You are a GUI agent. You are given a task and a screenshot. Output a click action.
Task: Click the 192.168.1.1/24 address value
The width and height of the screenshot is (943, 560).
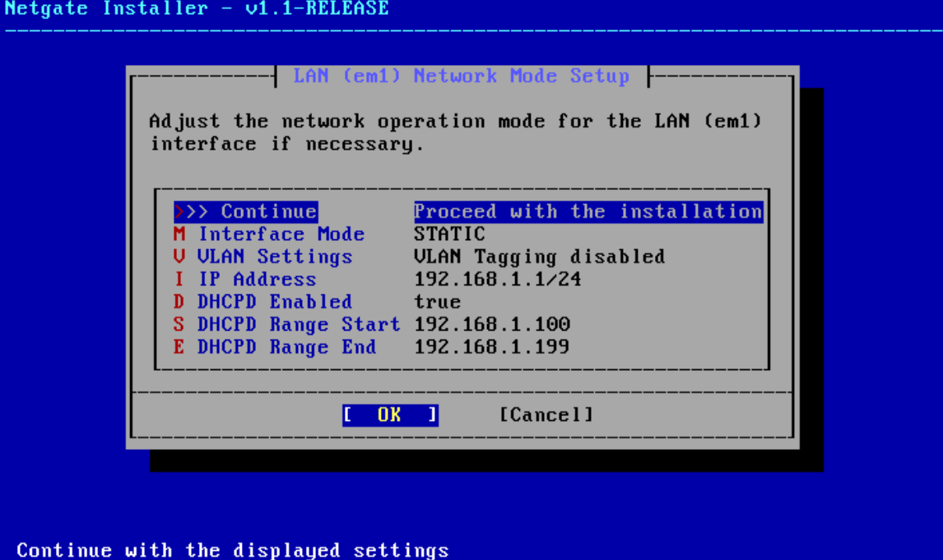[497, 279]
